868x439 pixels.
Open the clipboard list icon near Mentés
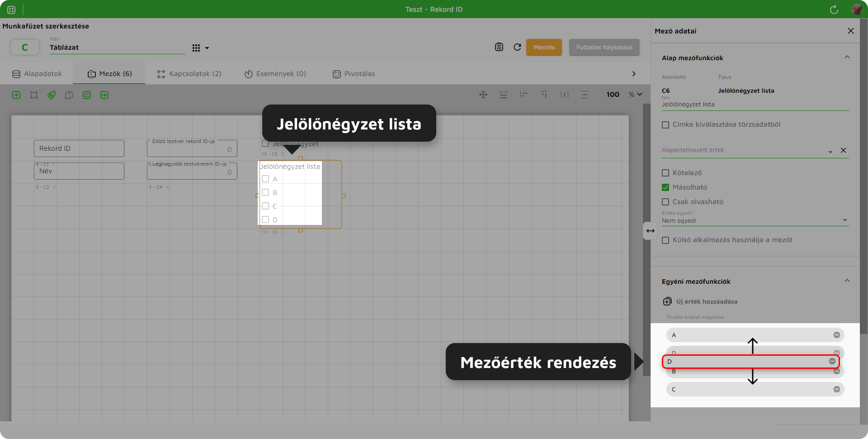(x=499, y=47)
